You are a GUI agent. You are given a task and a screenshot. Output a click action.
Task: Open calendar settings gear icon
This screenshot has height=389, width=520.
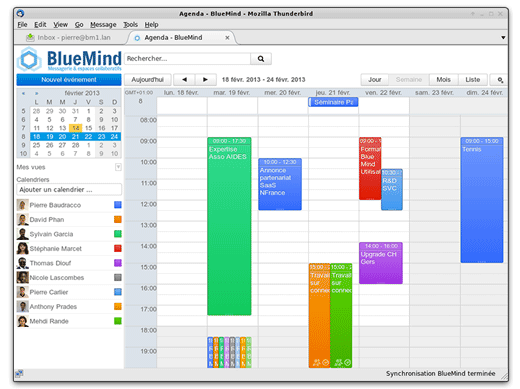click(x=500, y=80)
